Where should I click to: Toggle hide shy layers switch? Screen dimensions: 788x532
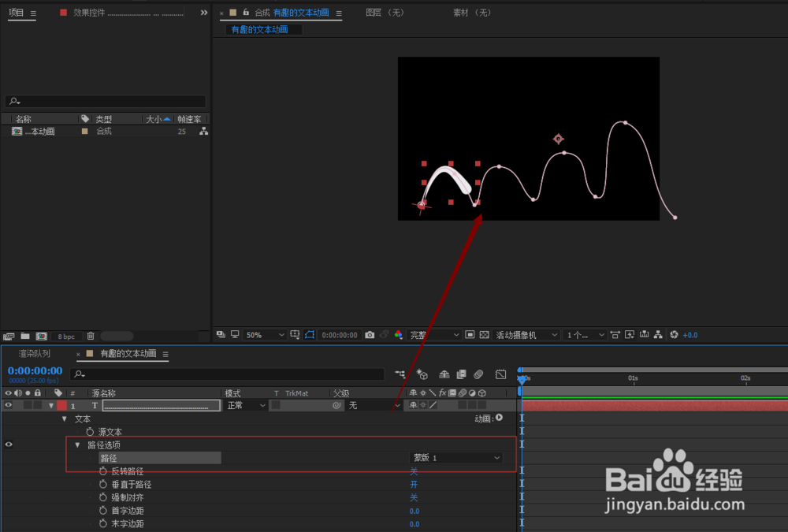click(444, 374)
